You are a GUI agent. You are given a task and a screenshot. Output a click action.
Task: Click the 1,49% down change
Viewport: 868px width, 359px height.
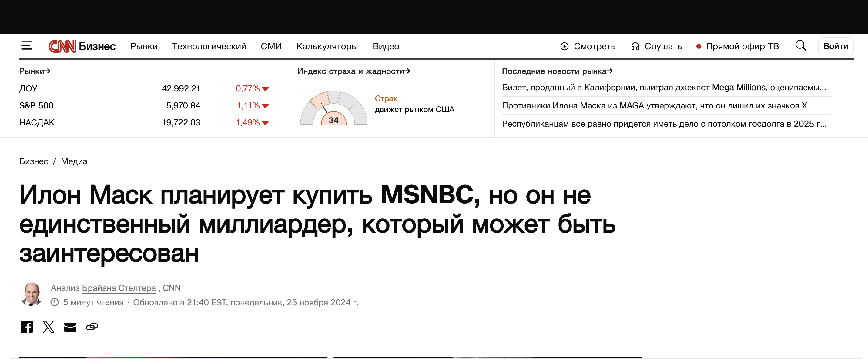pos(252,123)
